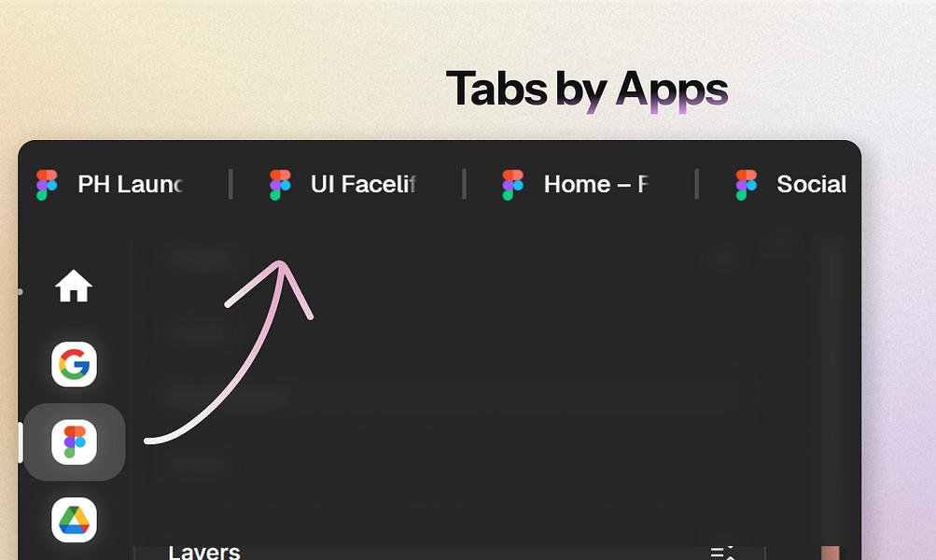Screen dimensions: 936x560
Task: Click the divider between PH Launch and UI Facelift
Action: [x=231, y=185]
